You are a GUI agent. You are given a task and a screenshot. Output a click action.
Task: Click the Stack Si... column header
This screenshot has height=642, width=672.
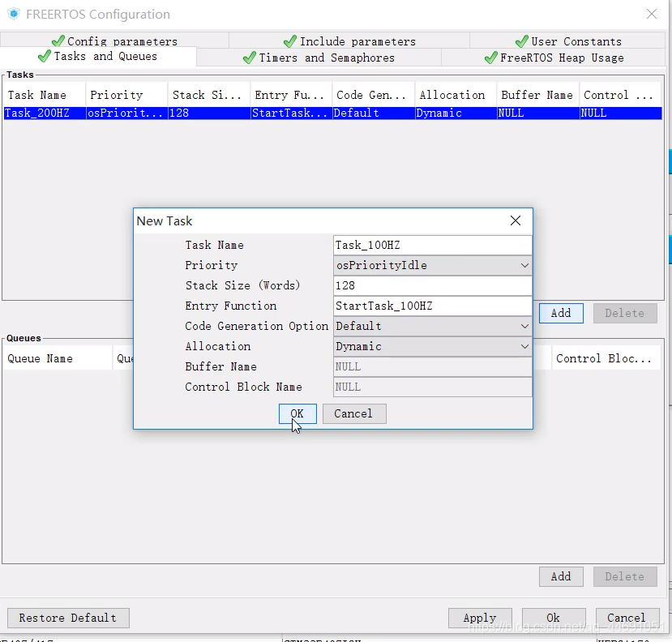pyautogui.click(x=209, y=95)
